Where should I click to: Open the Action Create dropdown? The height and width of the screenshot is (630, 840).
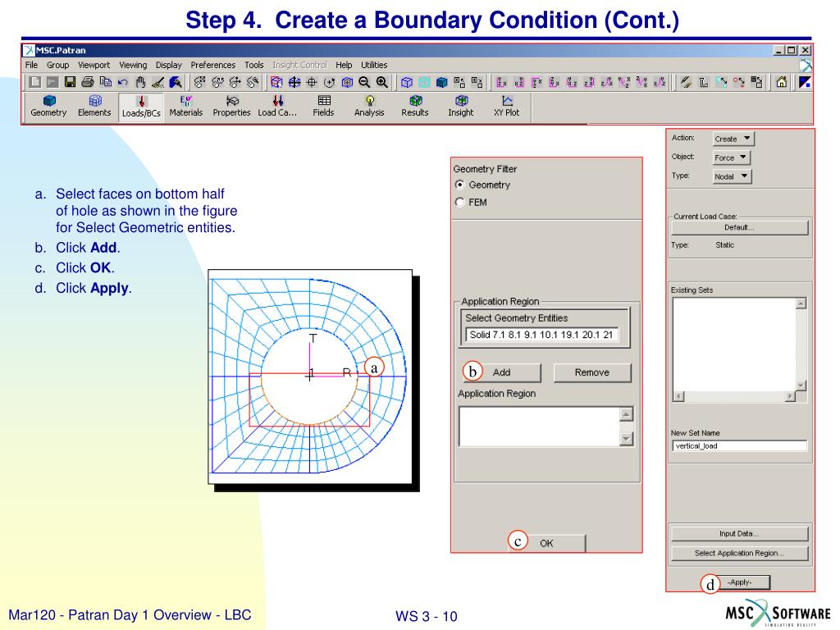click(733, 139)
